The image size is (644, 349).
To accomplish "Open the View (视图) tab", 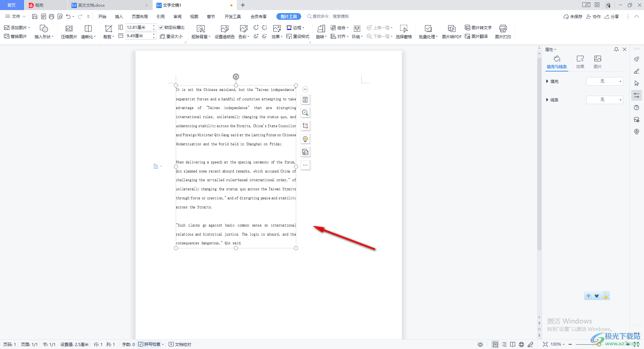I will [x=194, y=16].
